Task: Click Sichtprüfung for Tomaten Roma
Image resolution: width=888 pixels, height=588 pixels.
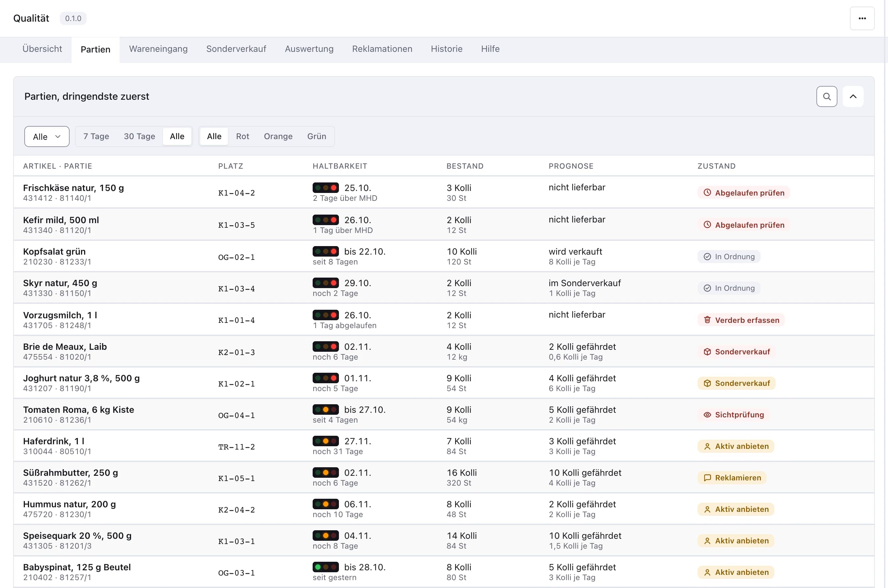Action: [733, 415]
